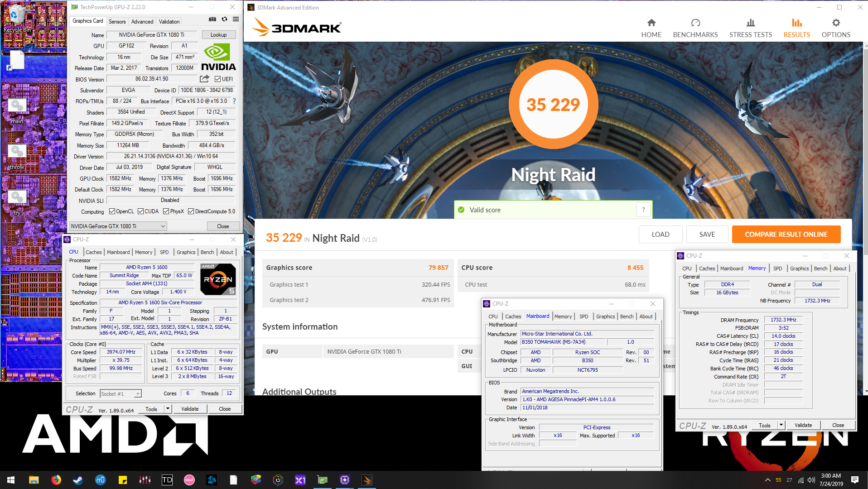
Task: Take a GPU-Z screenshot with camera icon
Action: [x=212, y=19]
